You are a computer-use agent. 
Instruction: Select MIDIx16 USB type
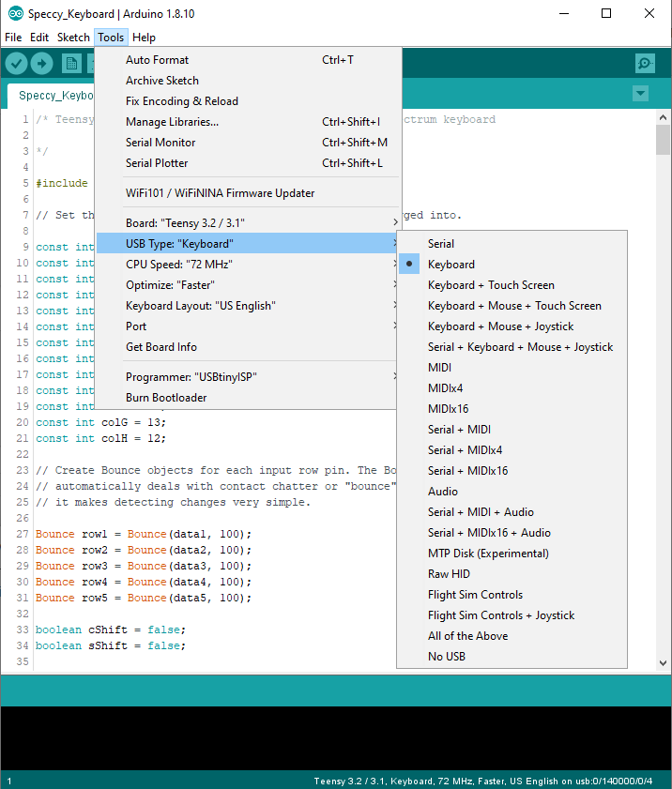tap(512, 409)
